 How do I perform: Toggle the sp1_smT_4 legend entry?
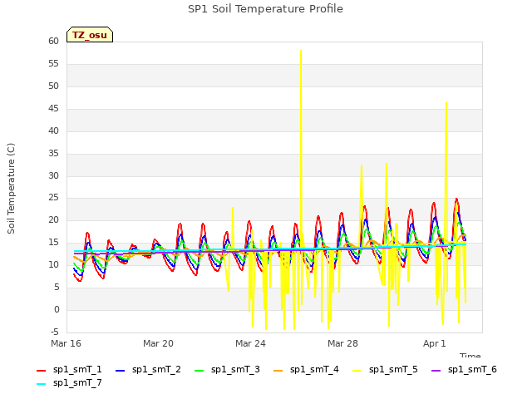pos(306,369)
